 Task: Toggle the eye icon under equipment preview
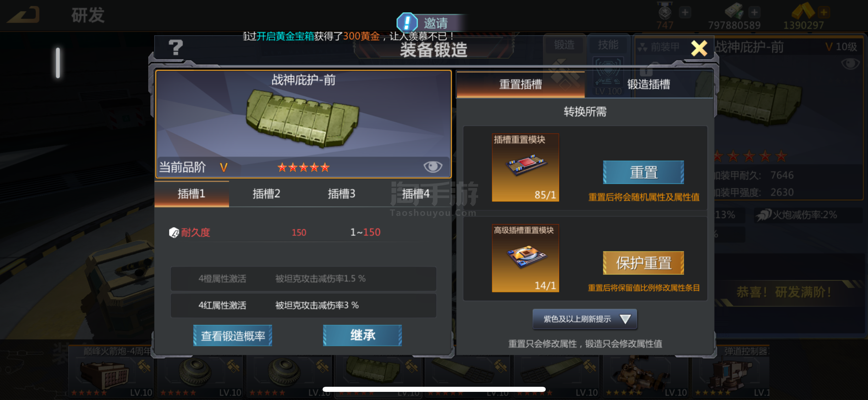(433, 167)
